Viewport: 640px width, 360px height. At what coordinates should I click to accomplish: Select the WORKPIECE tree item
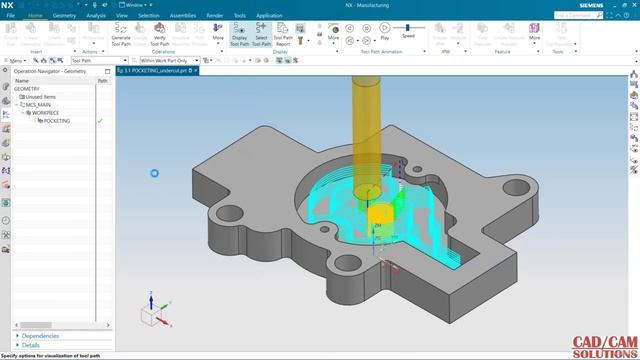[x=45, y=113]
